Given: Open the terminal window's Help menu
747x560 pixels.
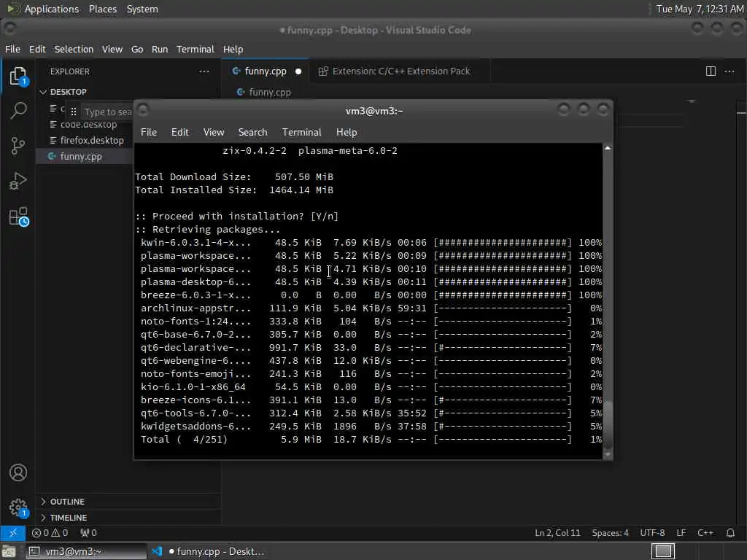Looking at the screenshot, I should 347,133.
